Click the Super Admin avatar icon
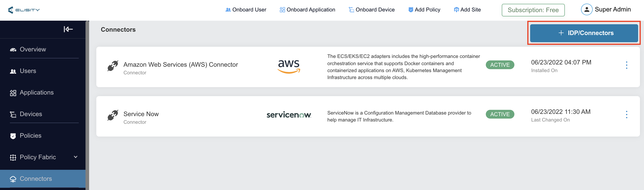This screenshot has height=190, width=644. pyautogui.click(x=586, y=10)
